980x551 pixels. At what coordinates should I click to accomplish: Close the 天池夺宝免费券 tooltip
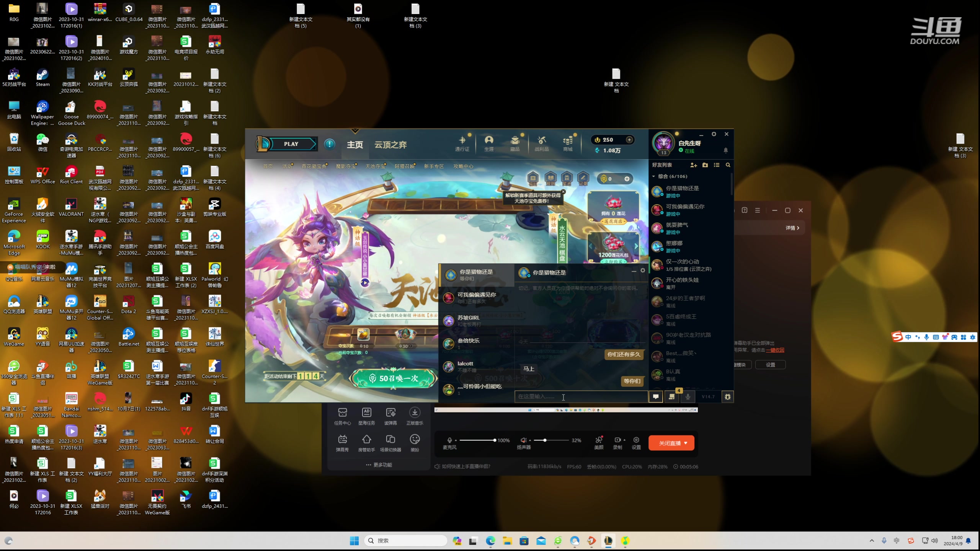tap(563, 192)
